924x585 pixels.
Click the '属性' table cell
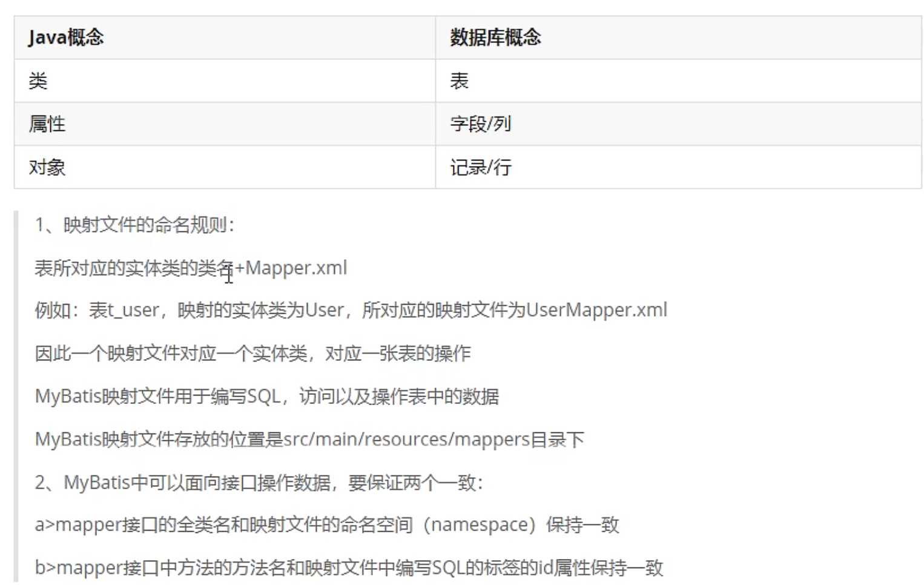pyautogui.click(x=225, y=124)
